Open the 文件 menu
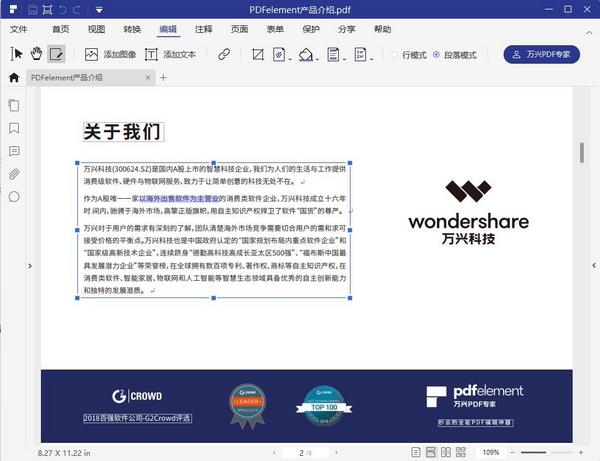 [18, 29]
